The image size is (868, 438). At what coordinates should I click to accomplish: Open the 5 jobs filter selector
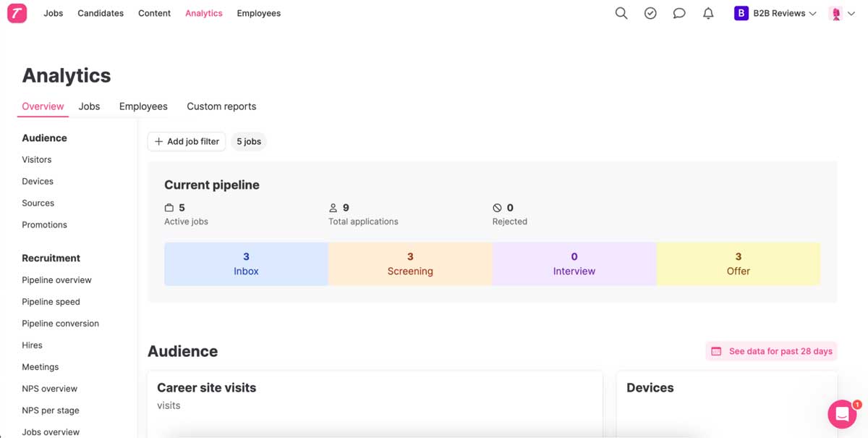point(249,141)
